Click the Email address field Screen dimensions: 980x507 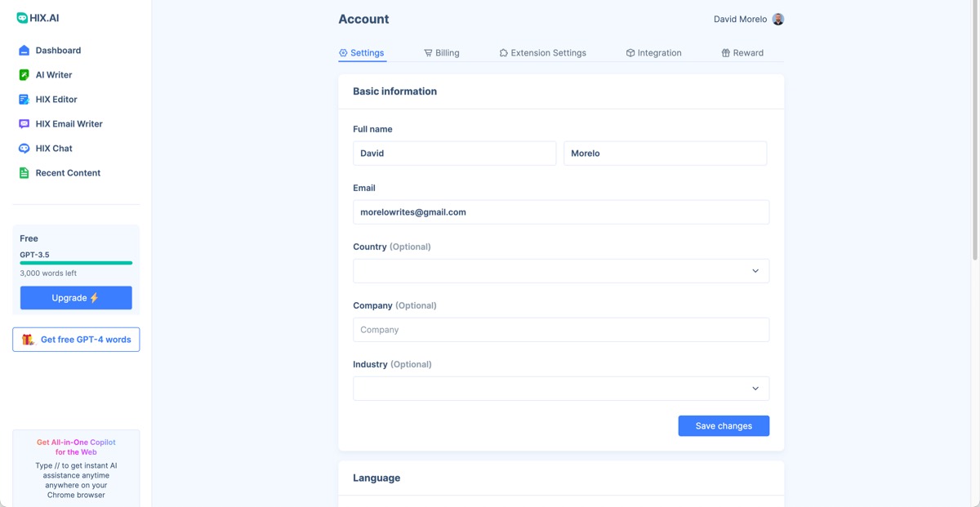pos(561,212)
